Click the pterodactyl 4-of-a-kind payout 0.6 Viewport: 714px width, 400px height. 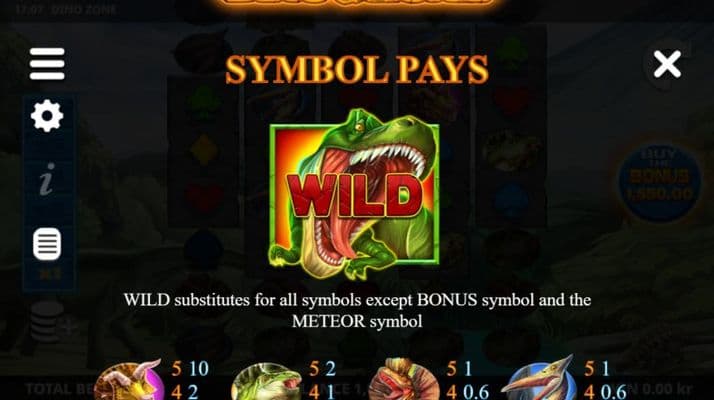[614, 391]
